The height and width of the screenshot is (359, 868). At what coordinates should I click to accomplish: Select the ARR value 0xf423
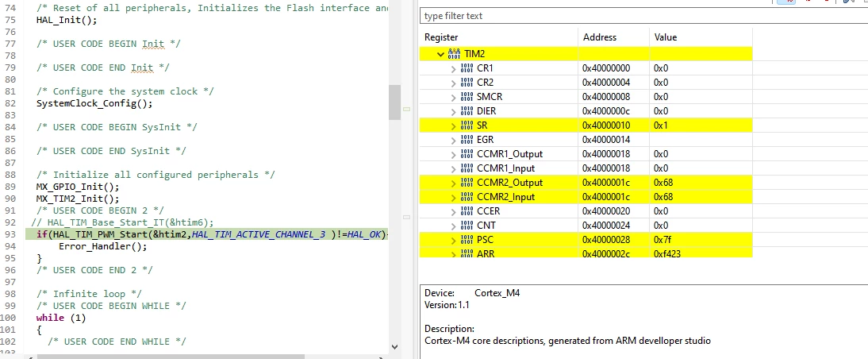click(x=701, y=253)
